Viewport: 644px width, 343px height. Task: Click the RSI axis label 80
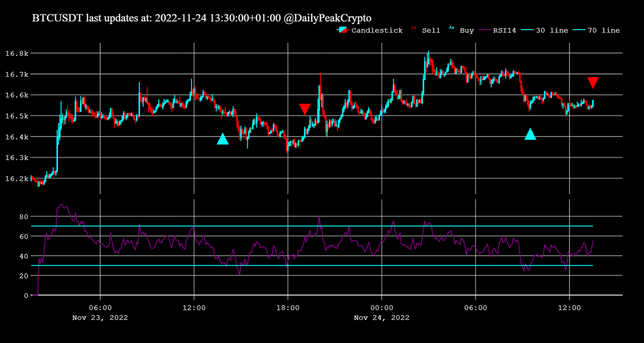[23, 217]
